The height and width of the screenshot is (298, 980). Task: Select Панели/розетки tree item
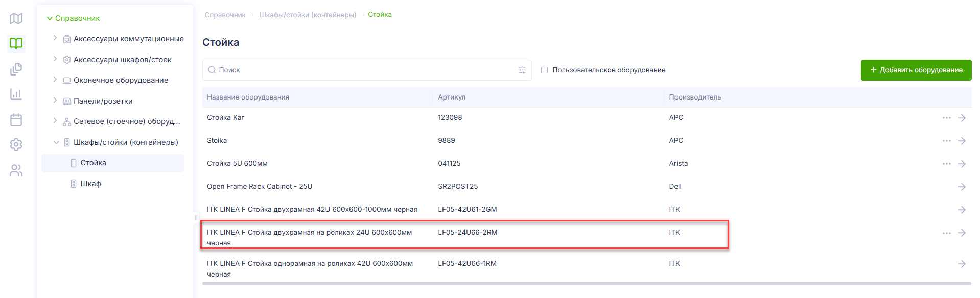pos(103,101)
